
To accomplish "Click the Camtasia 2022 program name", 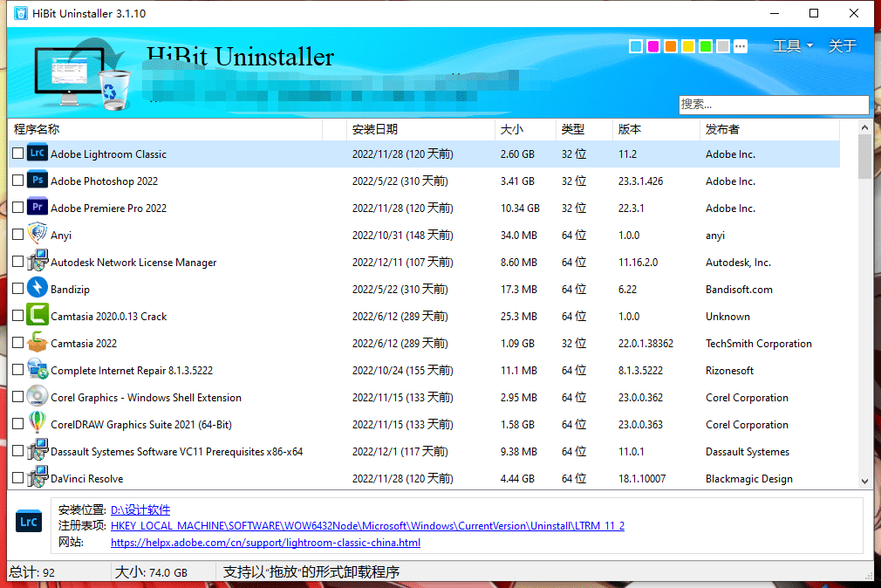I will point(84,344).
